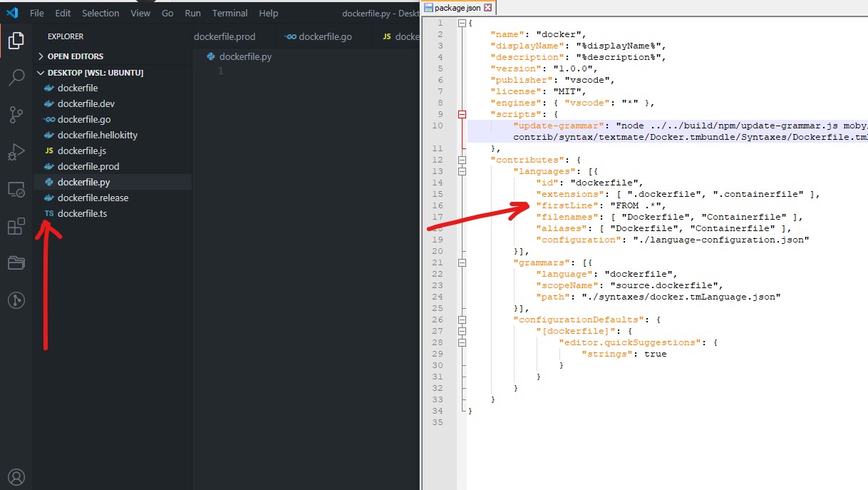
Task: Click the "filenames" key on line 17
Action: (x=567, y=217)
